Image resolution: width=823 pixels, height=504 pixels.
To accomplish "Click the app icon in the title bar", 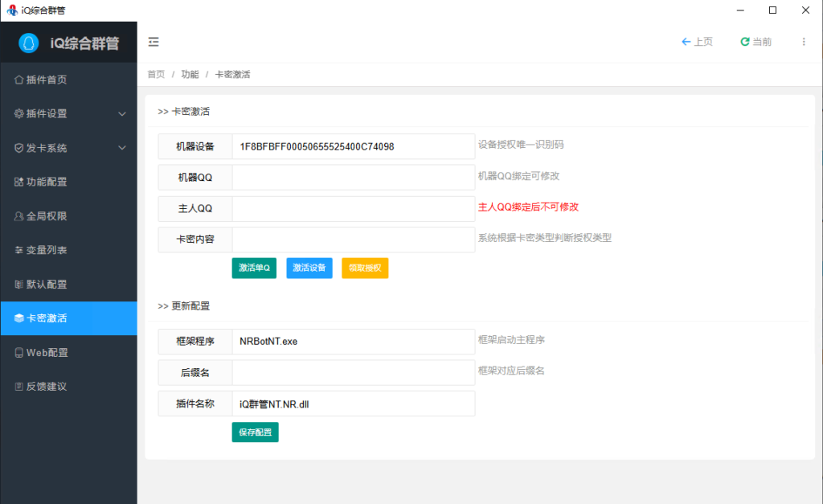I will 12,10.
